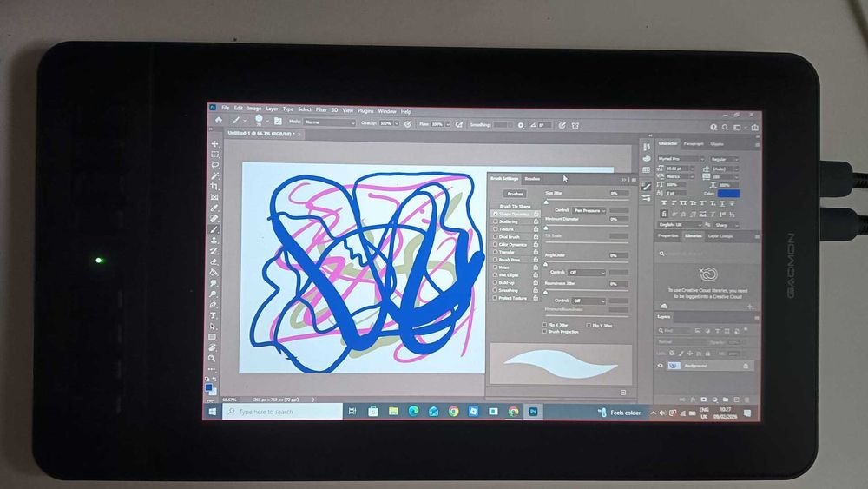This screenshot has height=489, width=868.
Task: Toggle the brush settings panel icon in options bar
Action: point(278,122)
